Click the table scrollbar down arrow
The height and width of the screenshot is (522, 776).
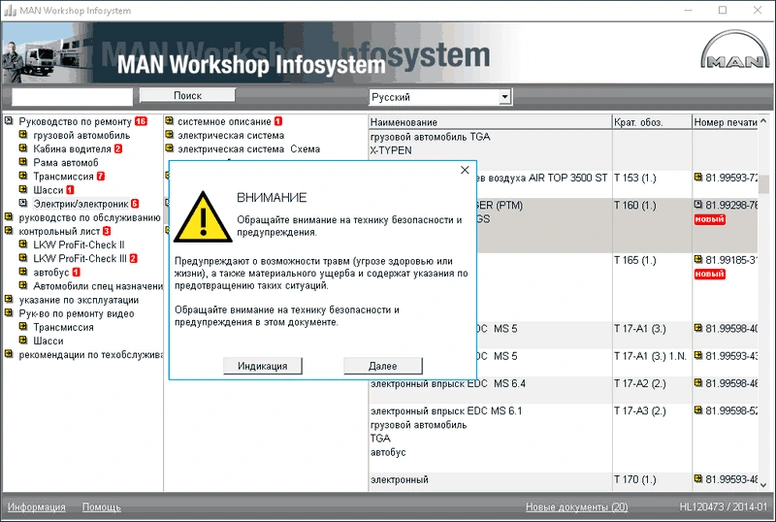(x=764, y=485)
